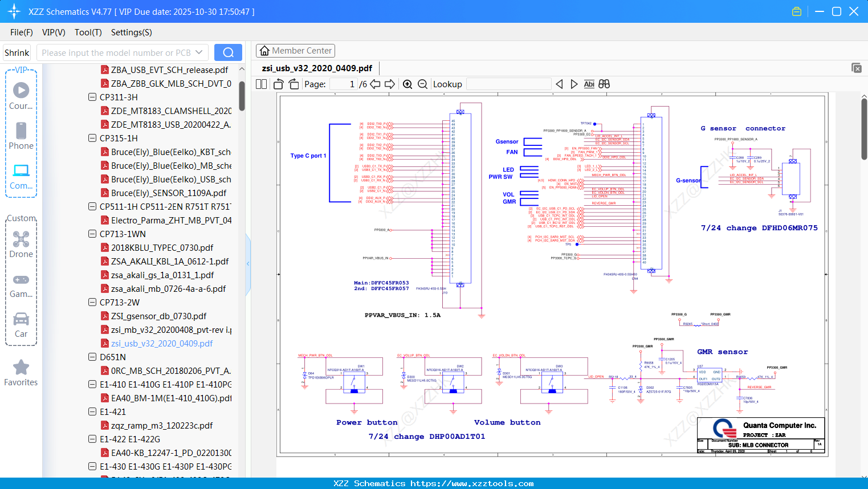Collapse the E1-410 E1-410G tree node
Image resolution: width=868 pixels, height=489 pixels.
pos(92,384)
